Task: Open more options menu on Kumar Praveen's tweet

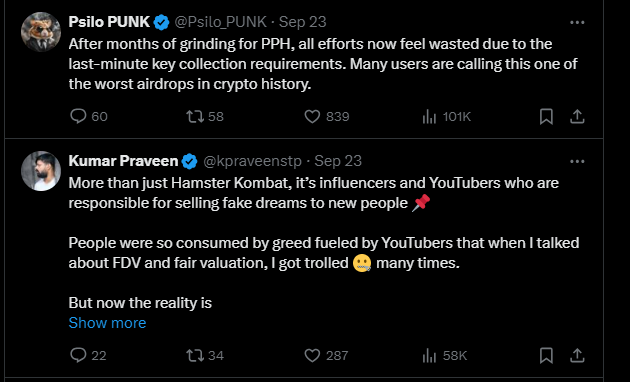Action: [577, 161]
